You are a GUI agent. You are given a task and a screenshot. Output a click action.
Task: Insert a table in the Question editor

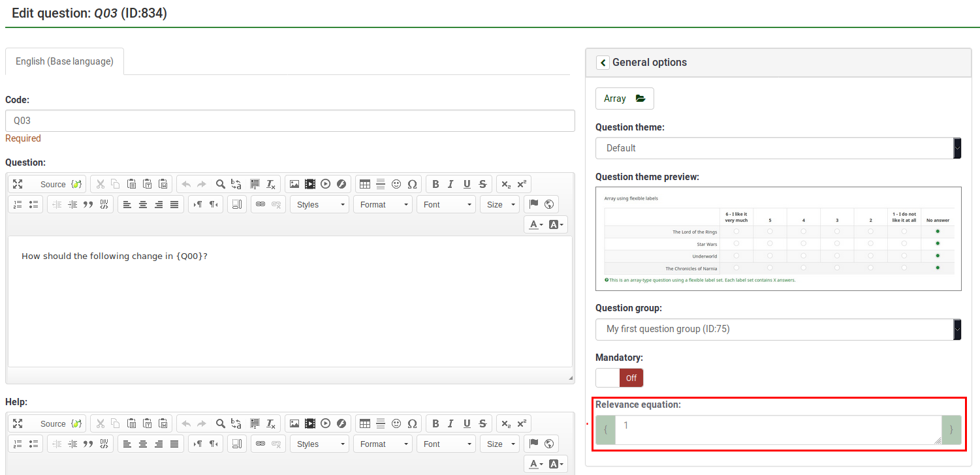pos(365,185)
